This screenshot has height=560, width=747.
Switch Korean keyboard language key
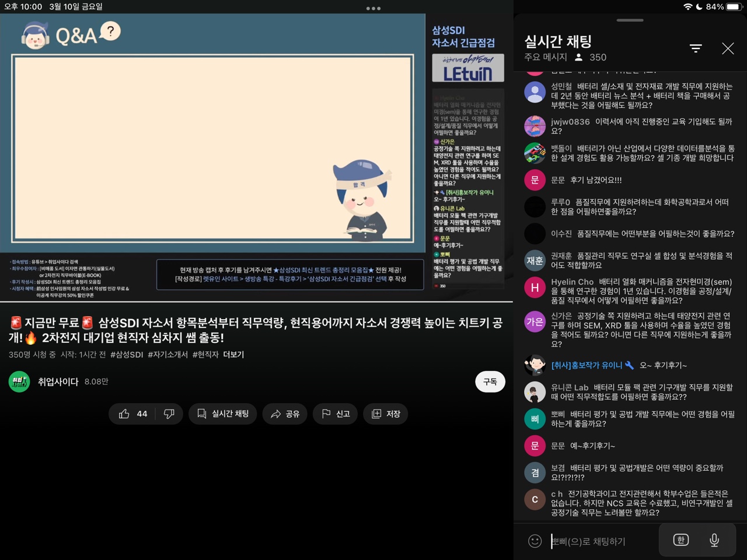click(680, 540)
